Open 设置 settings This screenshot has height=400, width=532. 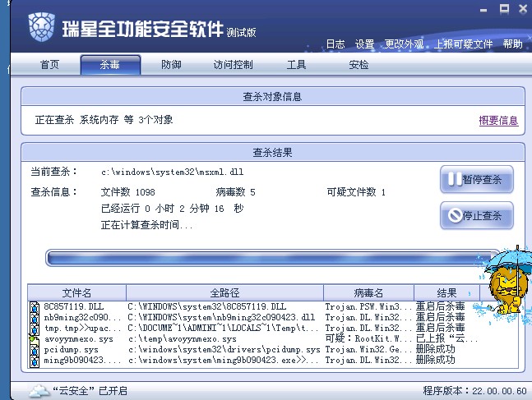pyautogui.click(x=364, y=44)
